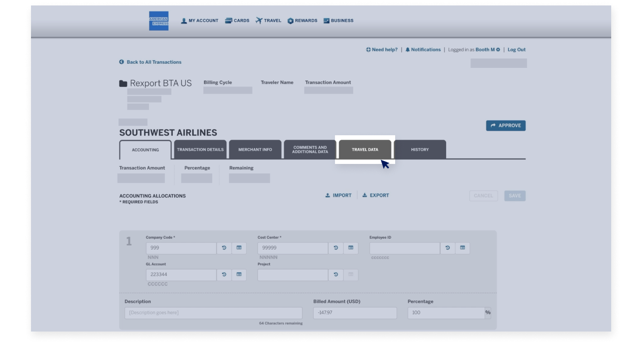644x342 pixels.
Task: Click the Import upload icon for allocations
Action: pos(327,195)
